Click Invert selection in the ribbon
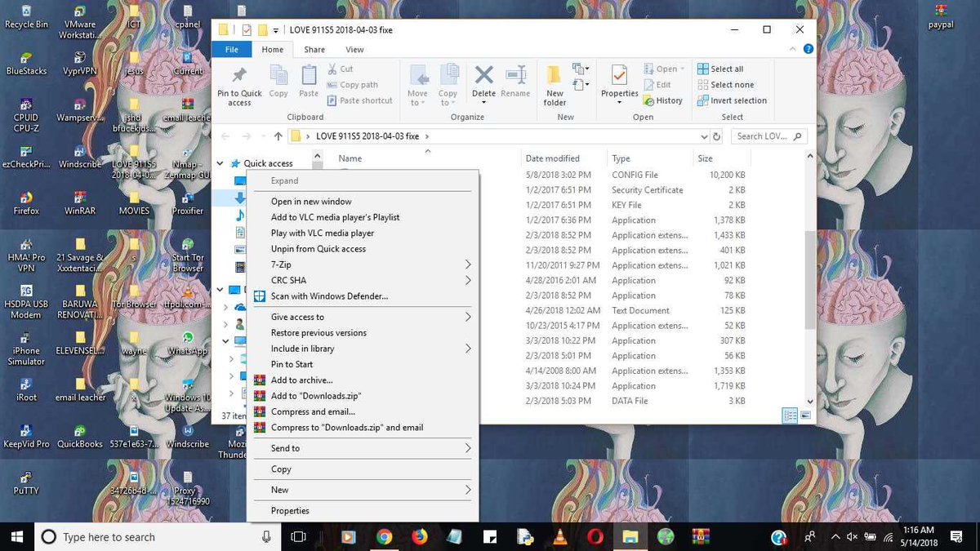 (732, 100)
